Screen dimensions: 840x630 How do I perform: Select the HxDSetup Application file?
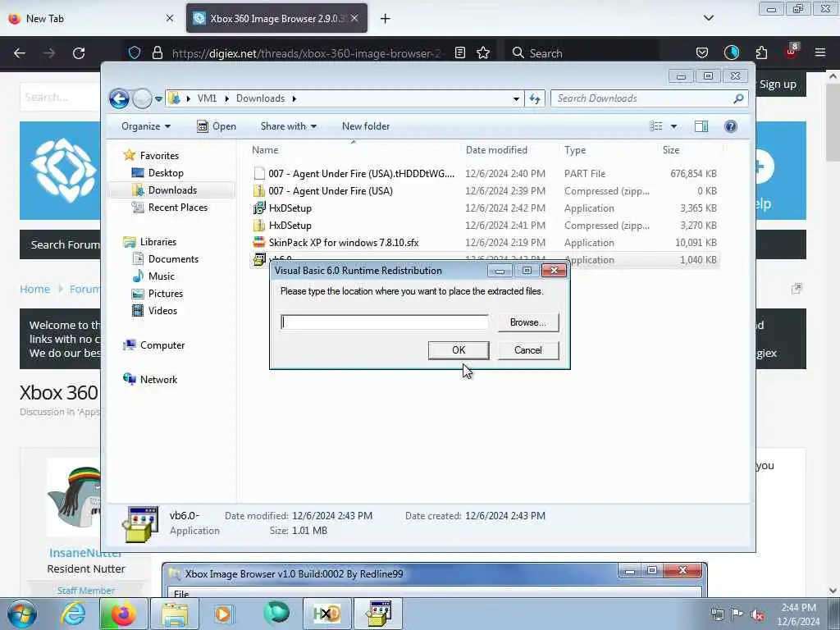484,208
